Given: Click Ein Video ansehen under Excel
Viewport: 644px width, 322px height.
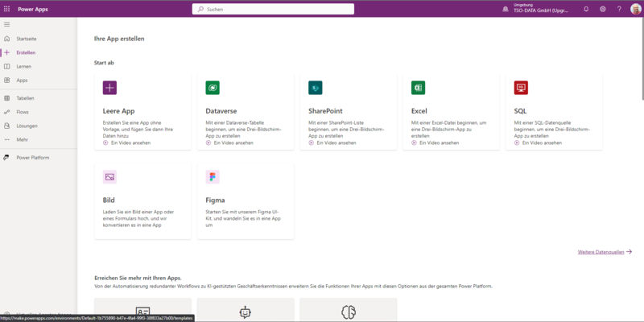Looking at the screenshot, I should [439, 143].
